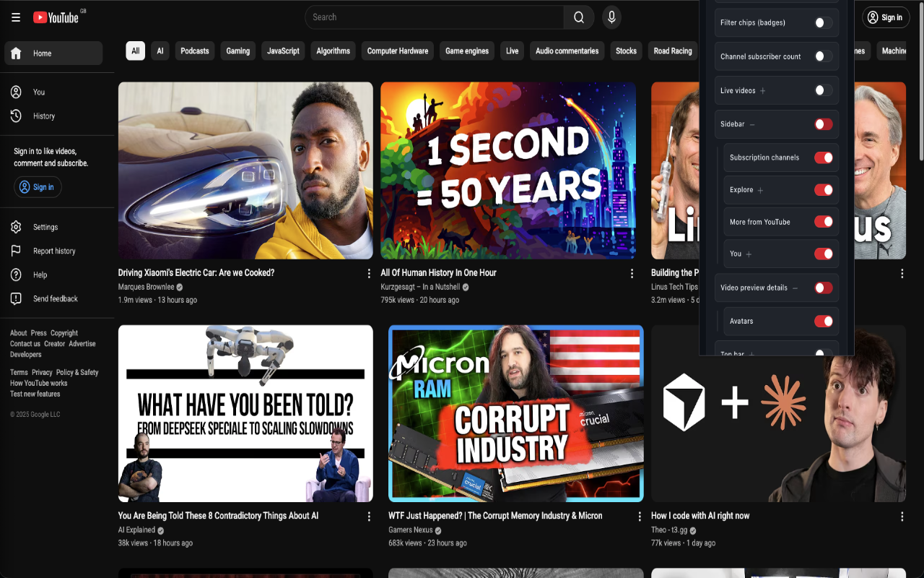Select the Podcasts filter chip
Viewport: 924px width, 578px height.
(195, 51)
